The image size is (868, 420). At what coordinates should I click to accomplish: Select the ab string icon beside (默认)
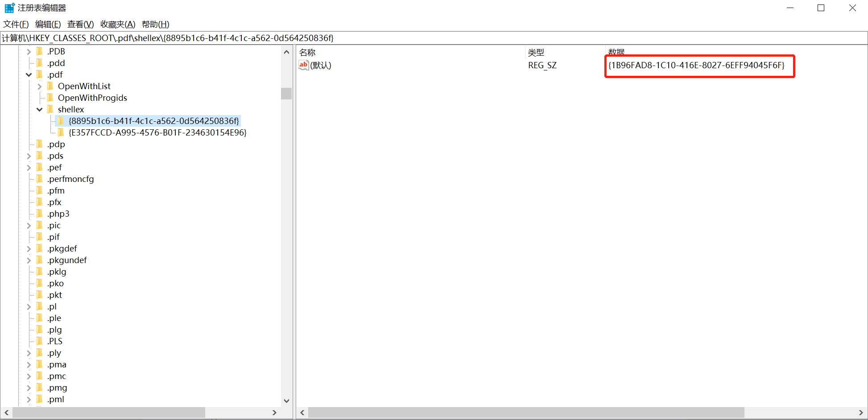[303, 65]
